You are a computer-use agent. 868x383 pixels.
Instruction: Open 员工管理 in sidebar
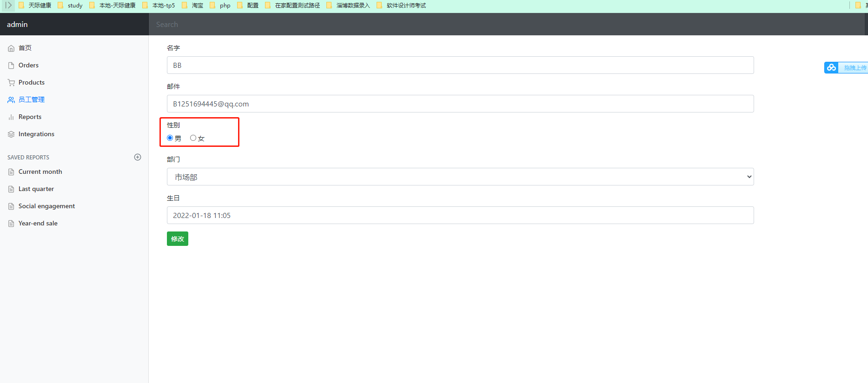32,100
